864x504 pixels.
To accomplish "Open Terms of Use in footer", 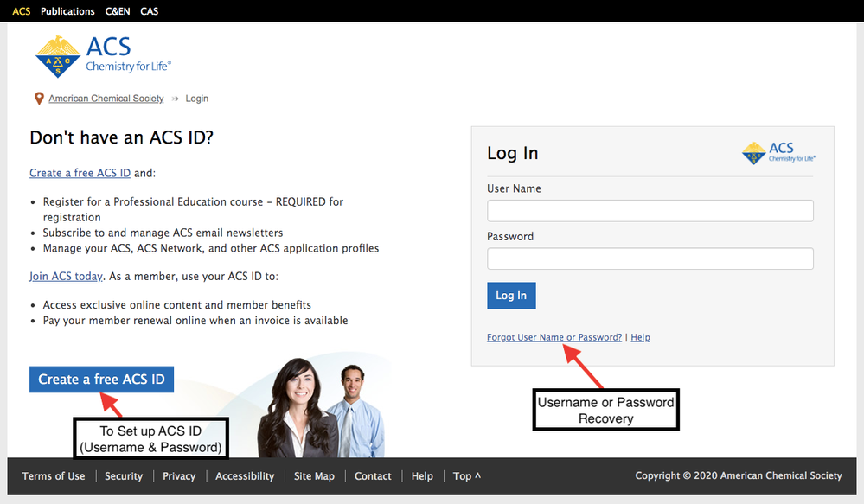I will coord(54,476).
